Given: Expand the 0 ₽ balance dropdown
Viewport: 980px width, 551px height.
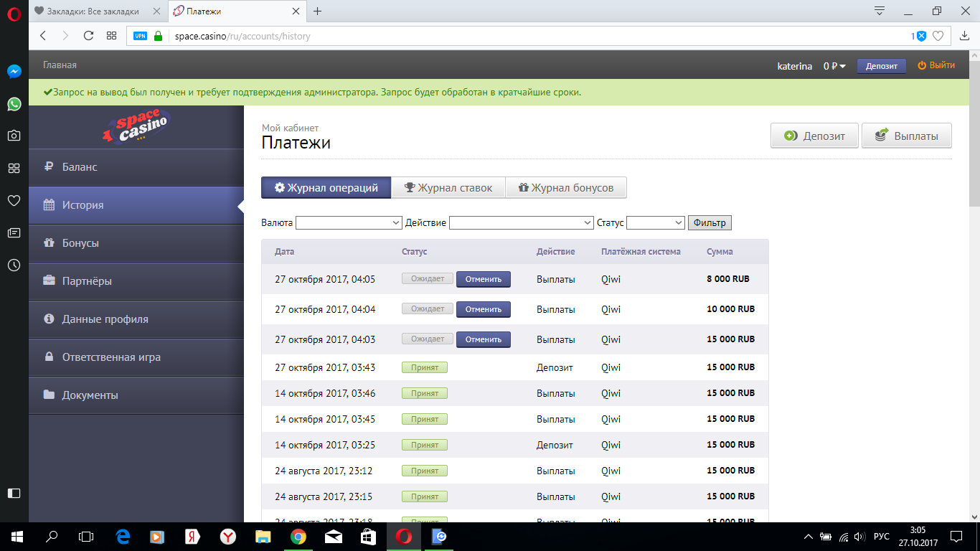Looking at the screenshot, I should point(835,66).
